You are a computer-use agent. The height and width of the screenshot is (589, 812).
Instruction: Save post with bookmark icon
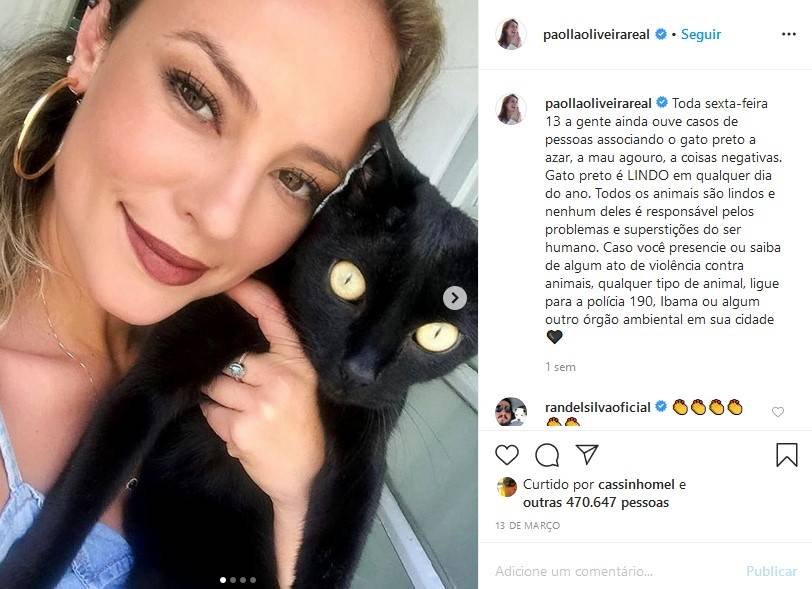[787, 455]
